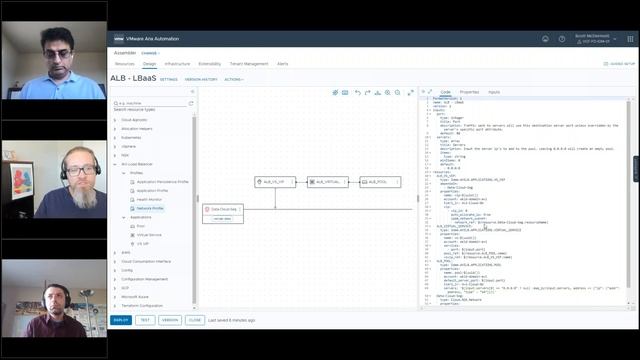Click the VERSION button
The image size is (640, 360).
pyautogui.click(x=170, y=320)
